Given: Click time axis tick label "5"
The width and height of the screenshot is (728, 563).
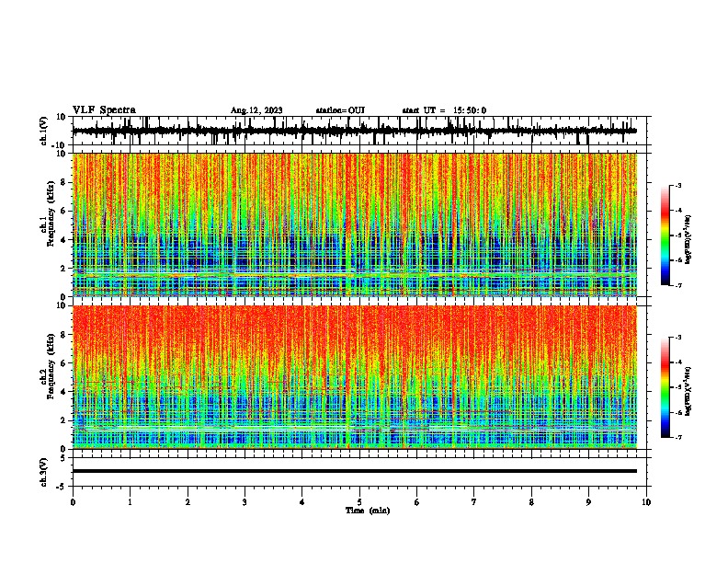Looking at the screenshot, I should (359, 502).
